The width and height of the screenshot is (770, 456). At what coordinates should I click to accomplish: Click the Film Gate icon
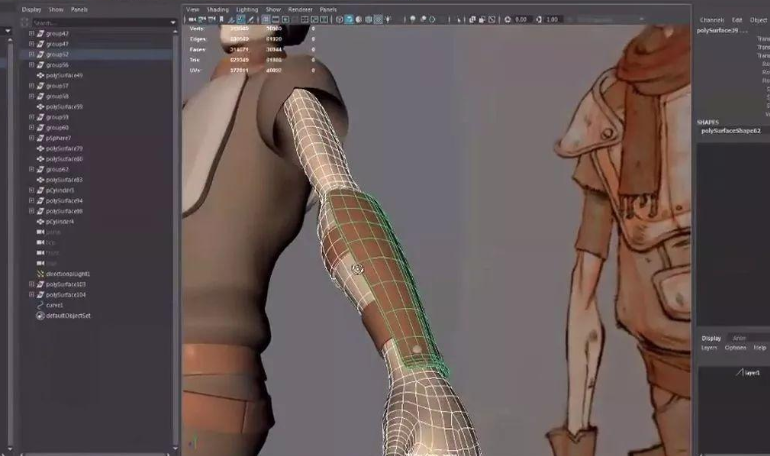pyautogui.click(x=275, y=20)
